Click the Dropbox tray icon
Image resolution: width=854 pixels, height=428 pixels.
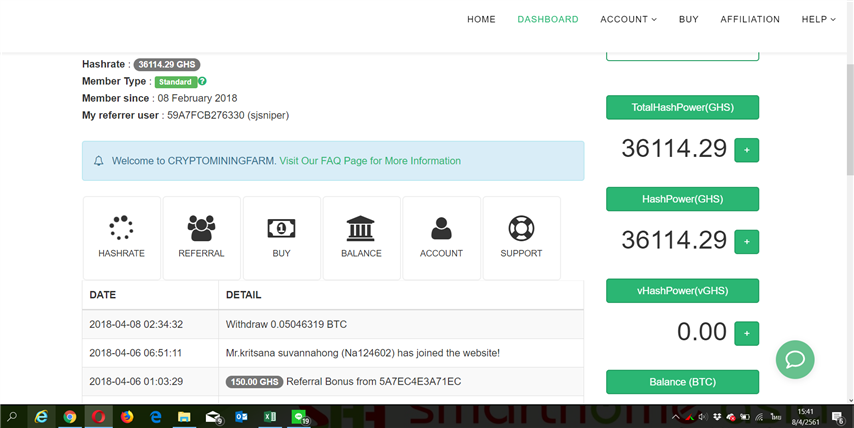pyautogui.click(x=717, y=417)
